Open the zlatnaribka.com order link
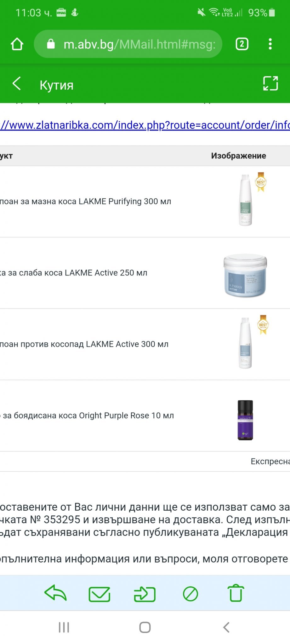This screenshot has width=290, height=644. pos(145,125)
